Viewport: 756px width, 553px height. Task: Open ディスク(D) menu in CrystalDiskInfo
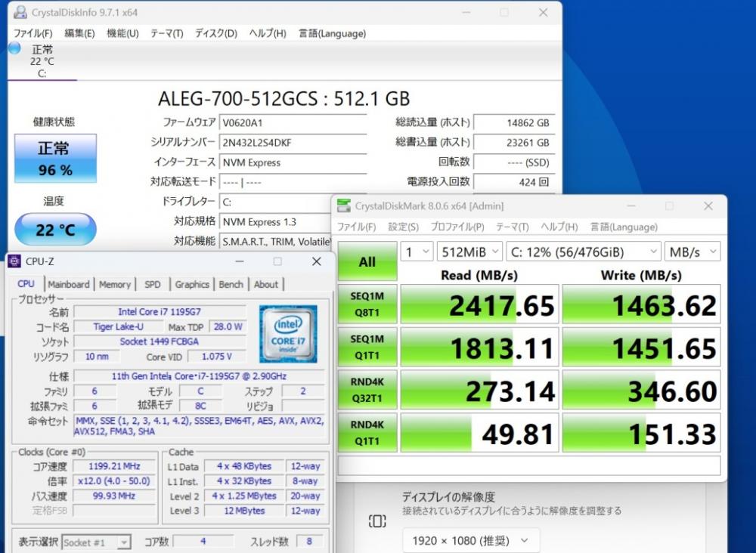tap(216, 33)
